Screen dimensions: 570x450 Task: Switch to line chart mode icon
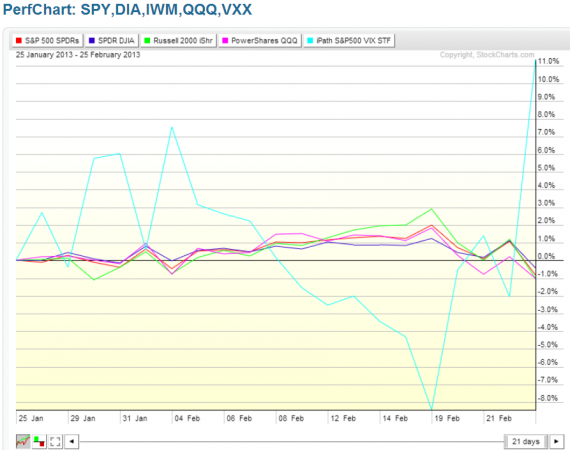23,441
